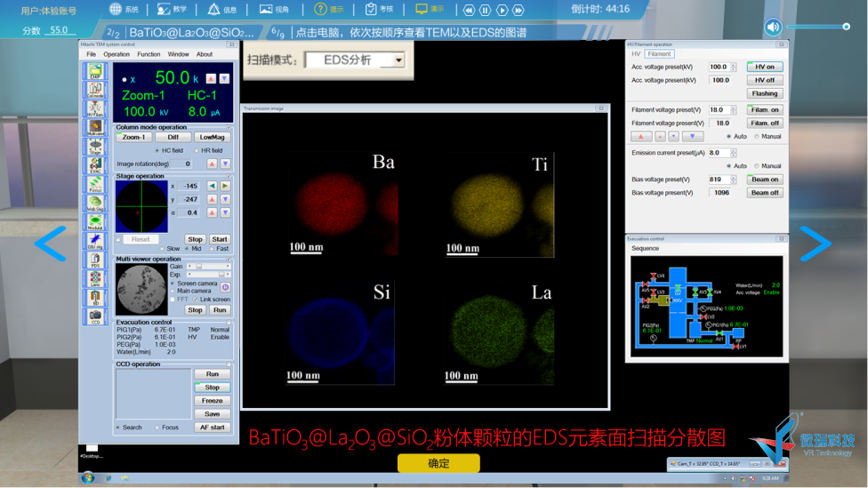
Task: Pause the simulation playback
Action: [485, 10]
